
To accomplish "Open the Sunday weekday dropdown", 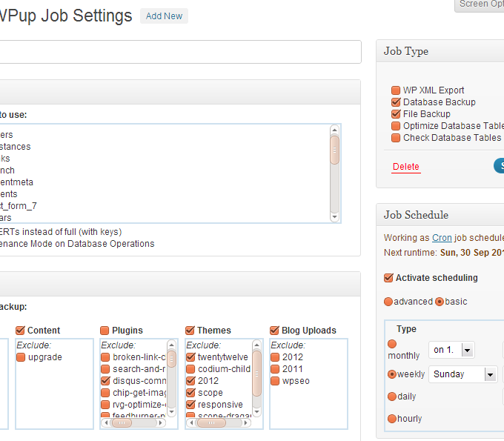I will click(463, 374).
